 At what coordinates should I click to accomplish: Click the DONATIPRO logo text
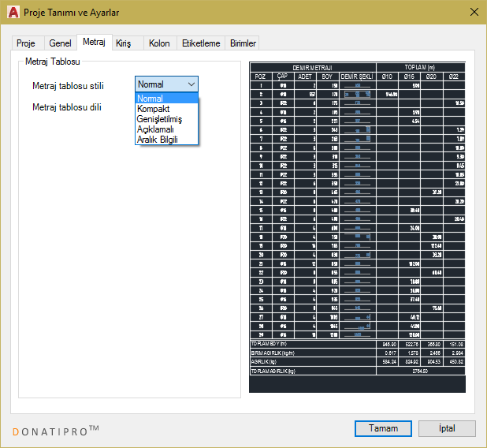pos(55,430)
